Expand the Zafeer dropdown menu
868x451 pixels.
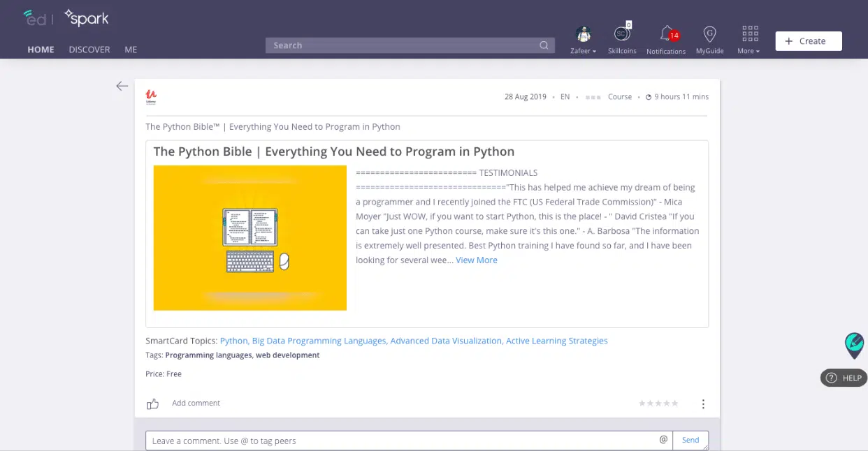coord(584,51)
